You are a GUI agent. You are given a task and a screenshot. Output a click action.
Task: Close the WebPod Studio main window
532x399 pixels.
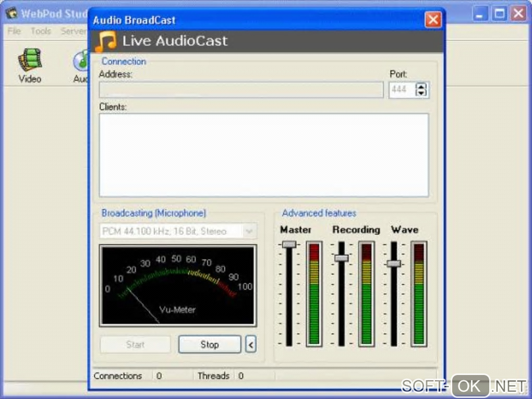click(519, 14)
